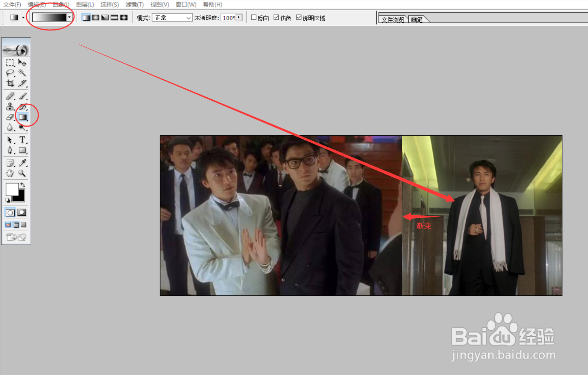Select the Magic Wand tool

tap(22, 73)
